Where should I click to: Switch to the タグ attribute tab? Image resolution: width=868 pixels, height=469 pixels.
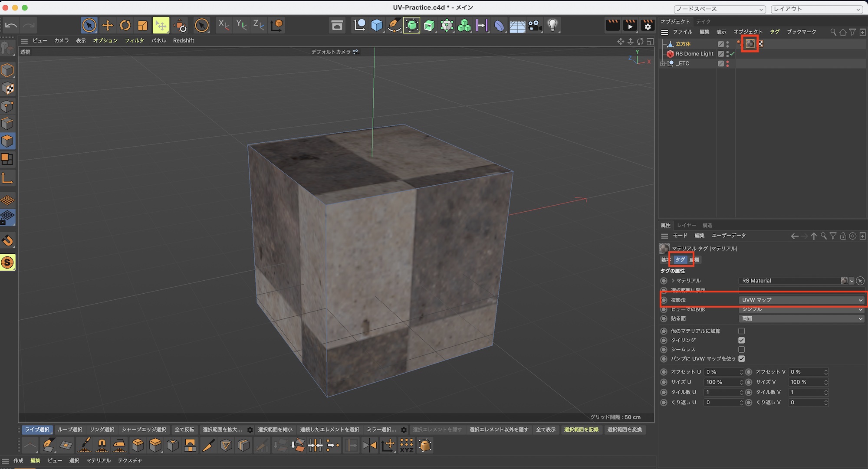(x=680, y=259)
